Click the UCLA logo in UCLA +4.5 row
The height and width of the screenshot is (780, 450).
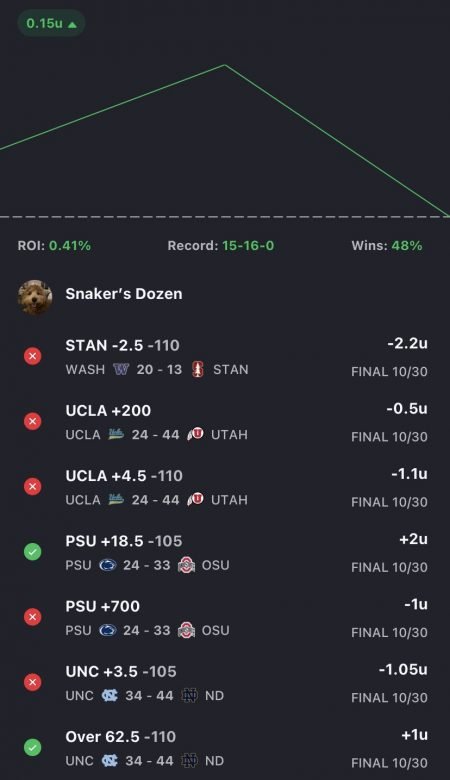click(116, 499)
